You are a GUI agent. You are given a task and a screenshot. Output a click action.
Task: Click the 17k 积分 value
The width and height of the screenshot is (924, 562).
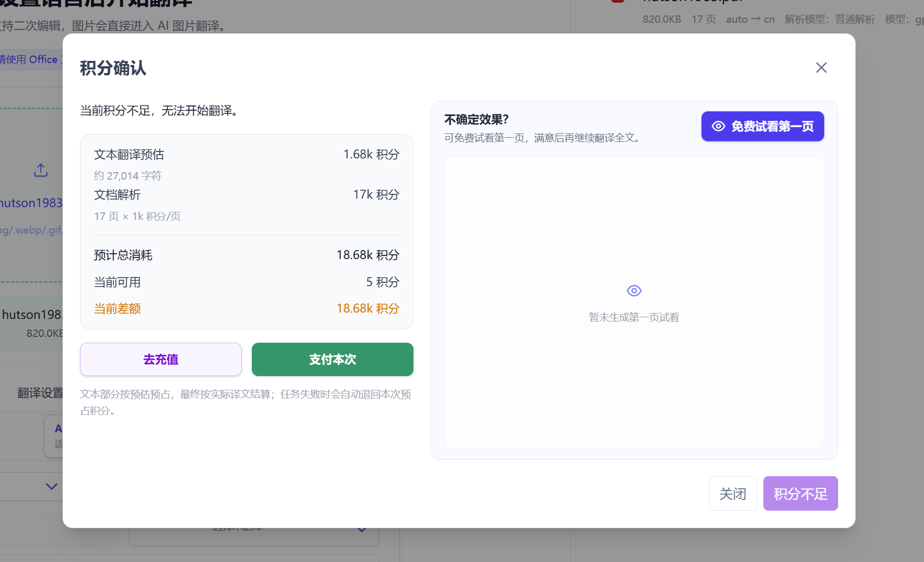point(376,195)
